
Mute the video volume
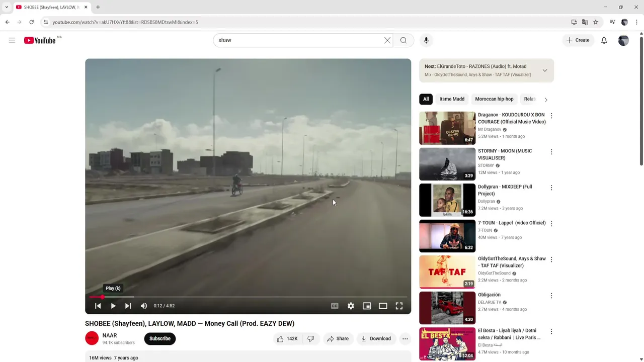point(144,306)
